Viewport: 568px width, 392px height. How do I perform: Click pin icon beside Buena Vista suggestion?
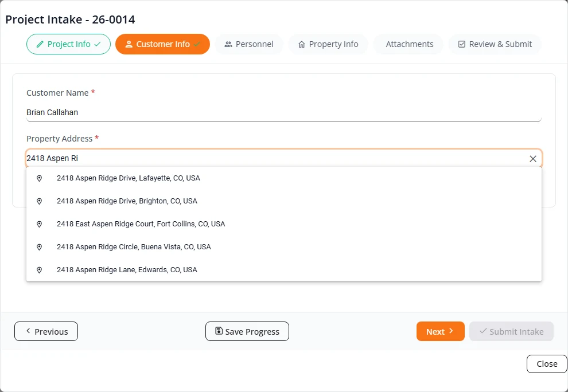39,247
